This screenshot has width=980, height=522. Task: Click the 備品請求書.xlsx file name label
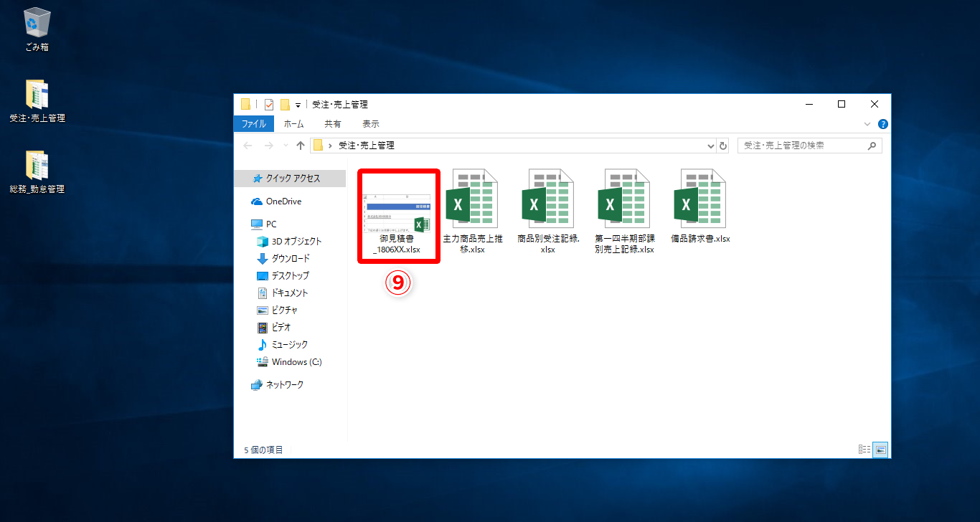(700, 239)
